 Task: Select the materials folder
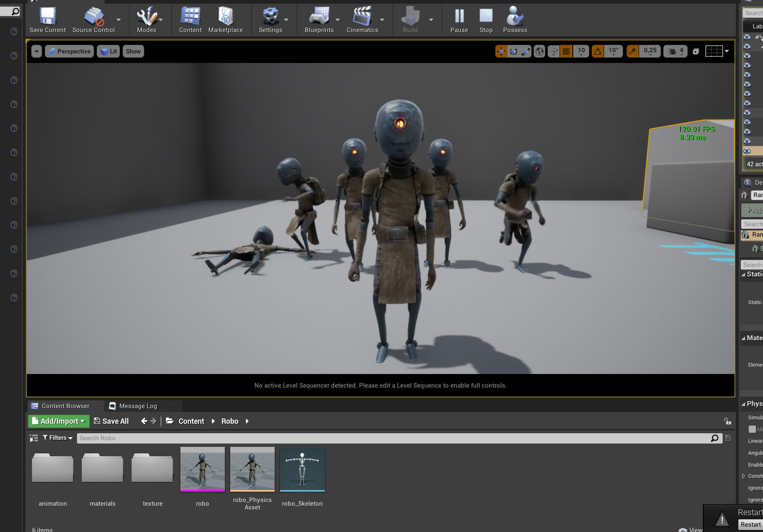point(103,468)
